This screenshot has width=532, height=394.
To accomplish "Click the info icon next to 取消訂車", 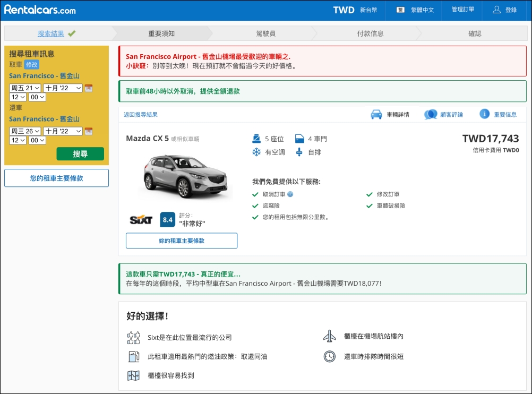I will click(x=290, y=194).
